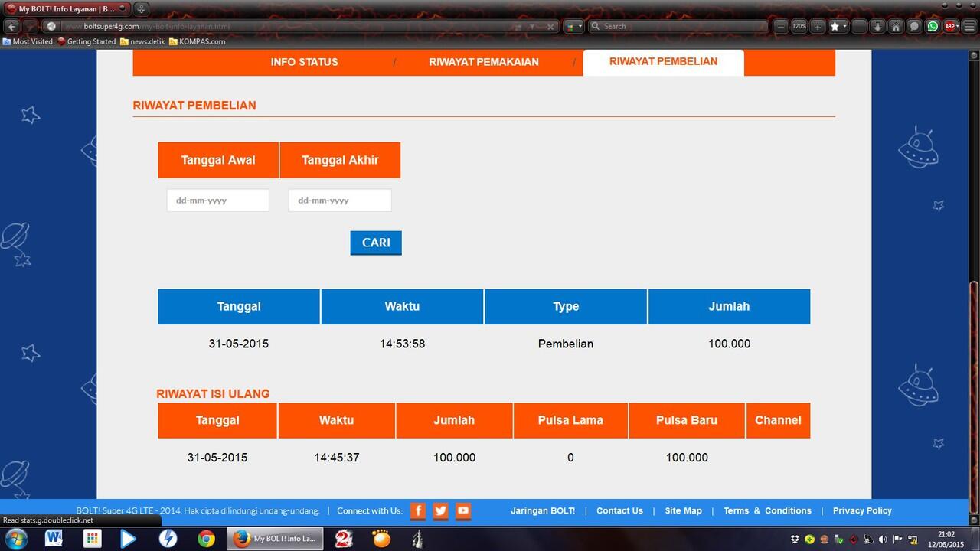Click the Tanggal Awal date field
Screen dimensions: 980x551
(x=218, y=201)
